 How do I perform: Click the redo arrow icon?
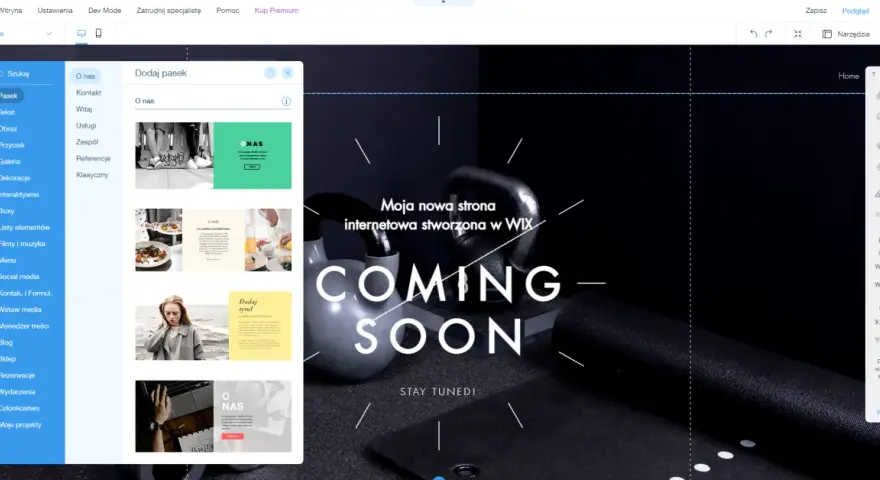(769, 34)
